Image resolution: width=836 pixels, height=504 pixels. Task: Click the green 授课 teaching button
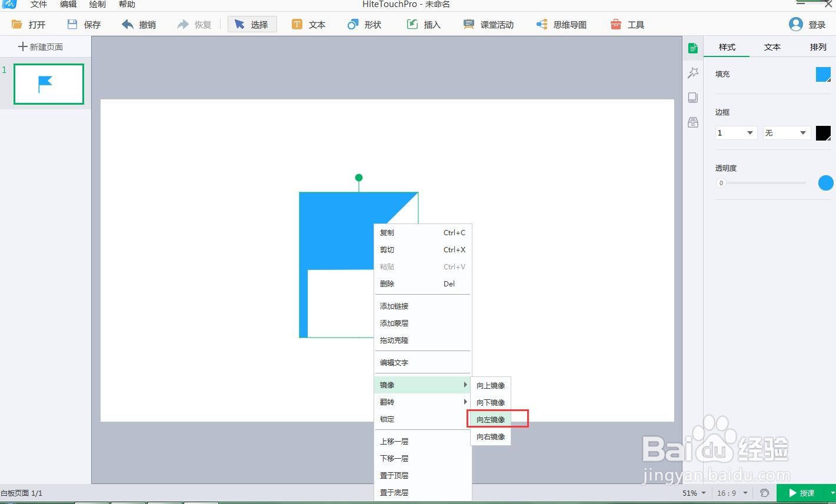(803, 493)
